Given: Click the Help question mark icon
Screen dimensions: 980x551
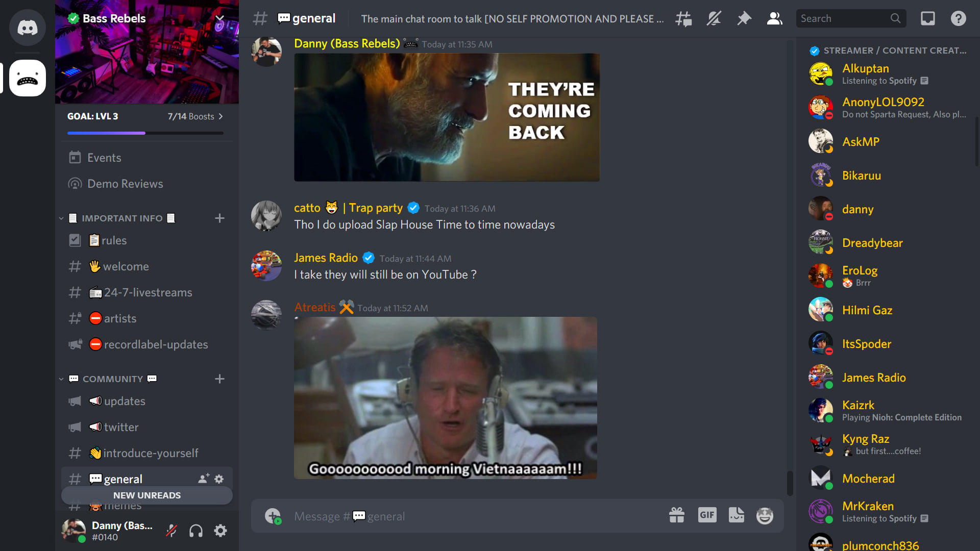Looking at the screenshot, I should coord(958,19).
